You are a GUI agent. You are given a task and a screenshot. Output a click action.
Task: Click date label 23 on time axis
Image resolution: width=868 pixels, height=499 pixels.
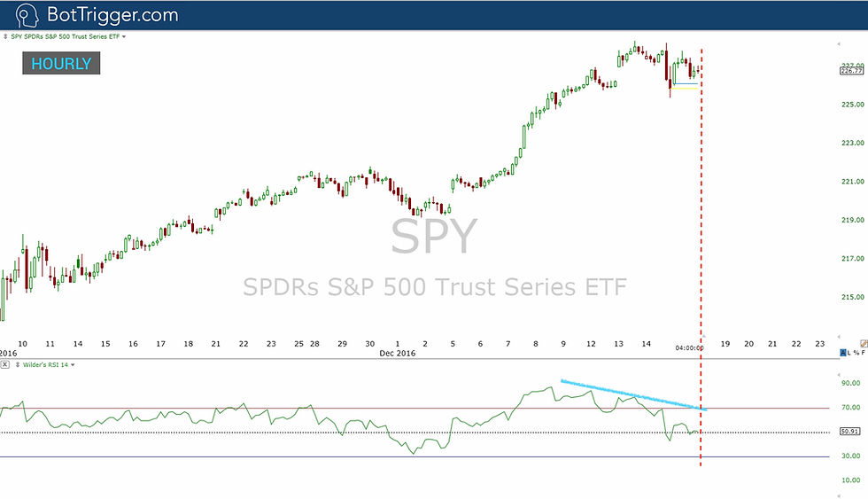click(x=820, y=344)
